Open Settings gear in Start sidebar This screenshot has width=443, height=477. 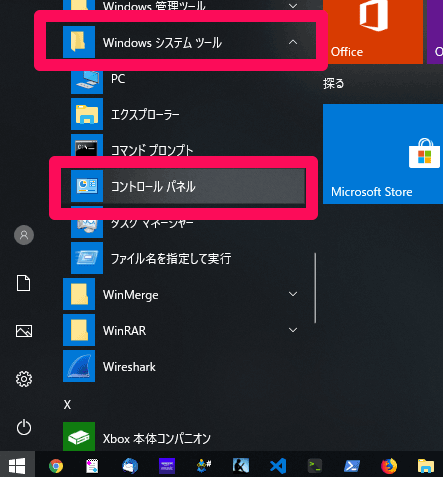24,379
